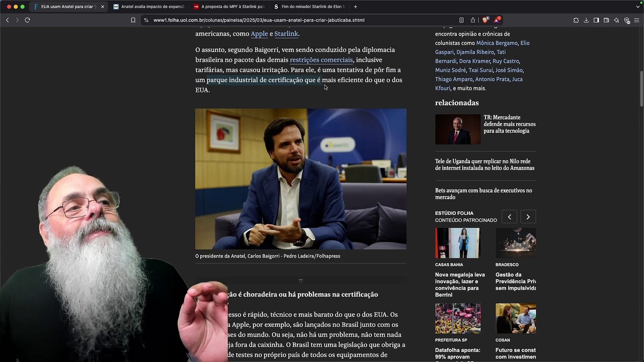The image size is (644, 362).
Task: Click the share icon in the address bar
Action: click(473, 20)
